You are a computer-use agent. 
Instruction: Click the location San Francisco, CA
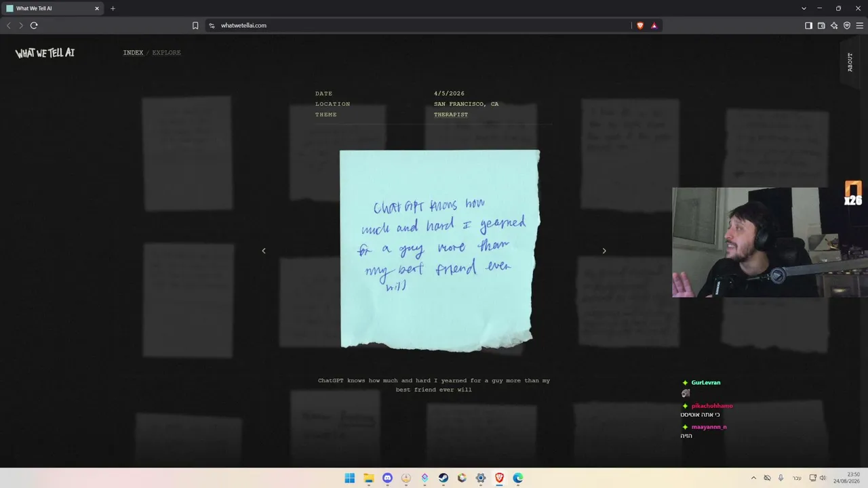(466, 104)
